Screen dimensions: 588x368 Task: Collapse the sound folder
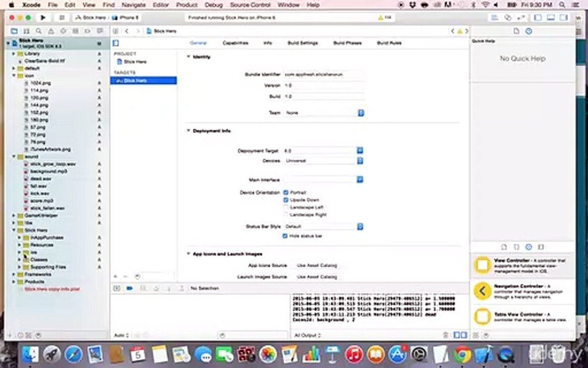(x=13, y=156)
